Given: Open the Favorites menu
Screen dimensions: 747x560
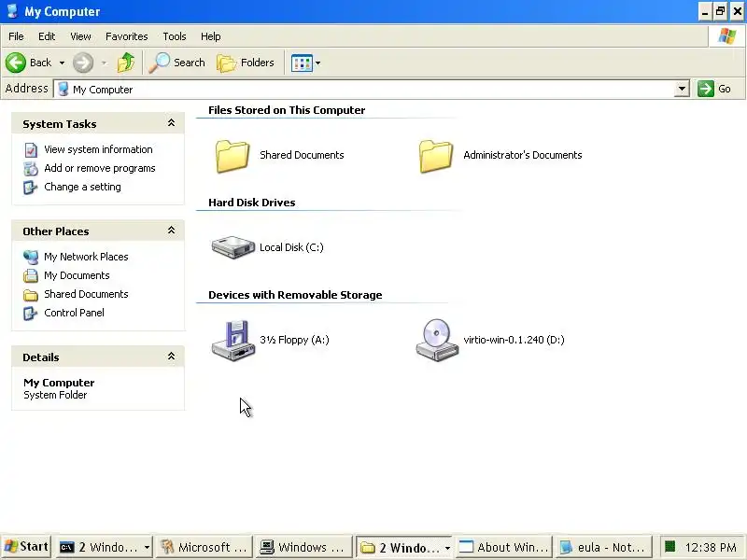Looking at the screenshot, I should pos(127,36).
